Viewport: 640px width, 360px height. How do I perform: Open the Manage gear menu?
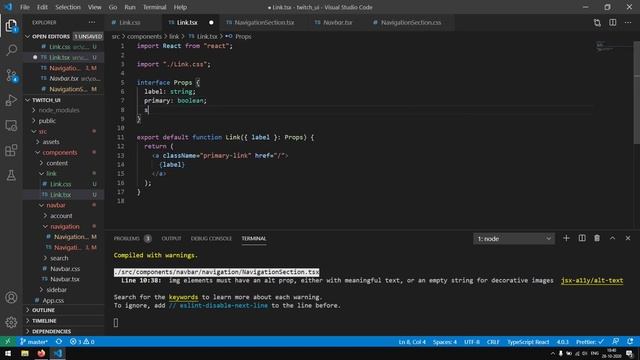pyautogui.click(x=11, y=322)
